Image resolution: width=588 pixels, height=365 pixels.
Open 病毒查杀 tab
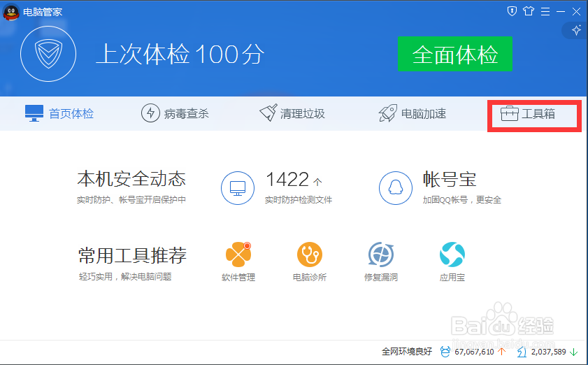175,113
